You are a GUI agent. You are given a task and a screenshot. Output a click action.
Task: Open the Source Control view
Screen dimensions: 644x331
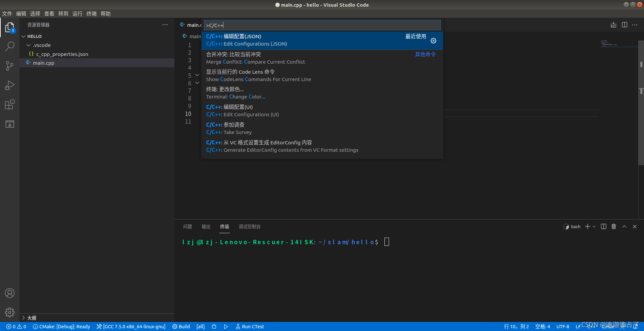[10, 66]
